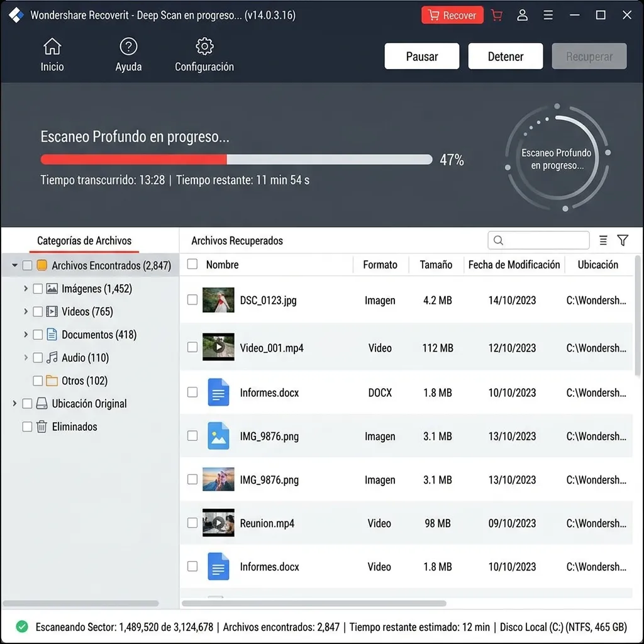Click the circular scan progress indicator
Image resolution: width=644 pixels, height=644 pixels.
557,159
